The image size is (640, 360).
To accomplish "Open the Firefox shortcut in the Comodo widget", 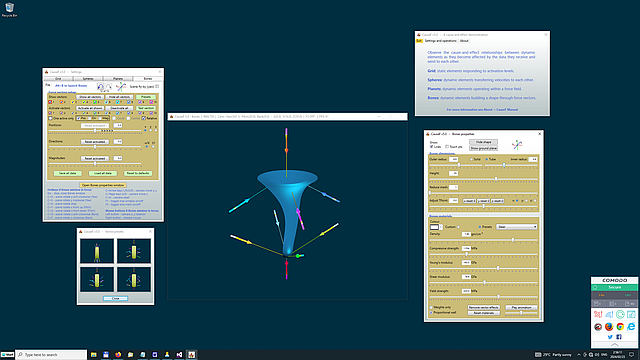I will (x=609, y=327).
